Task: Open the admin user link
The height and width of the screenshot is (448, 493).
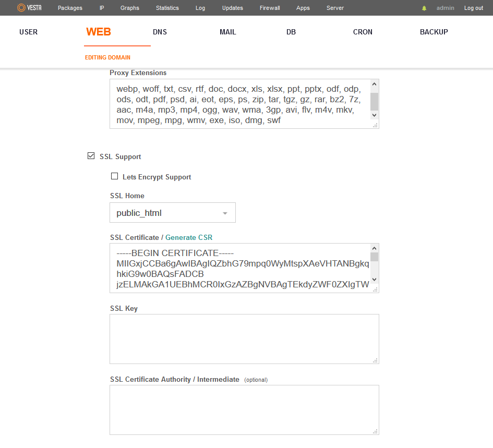Action: point(445,8)
